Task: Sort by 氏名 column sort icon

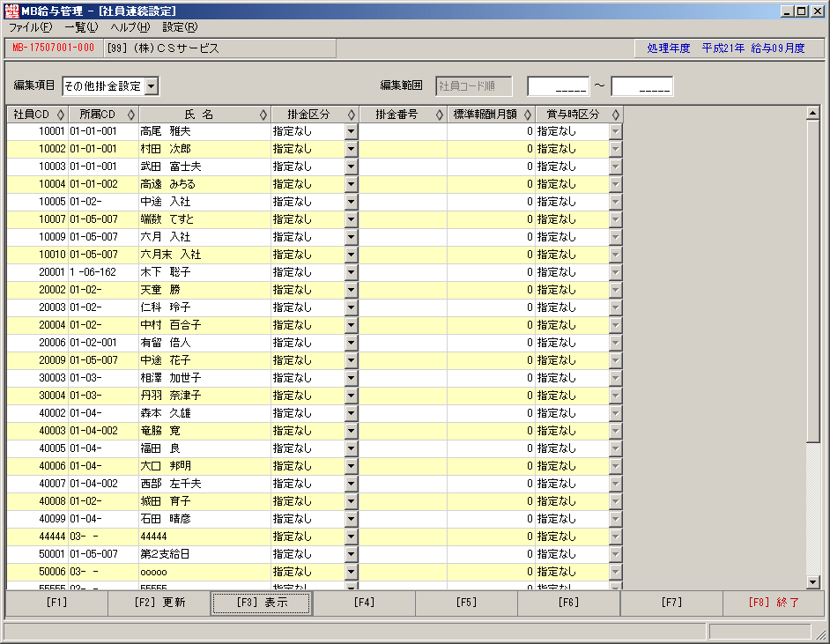Action: [263, 115]
